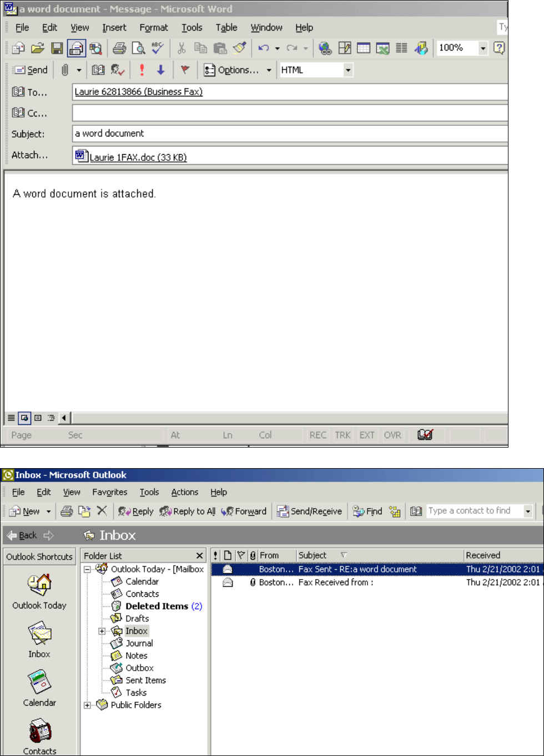The image size is (544, 756).
Task: Click the Microsoft Word Help question mark icon
Action: click(x=498, y=48)
